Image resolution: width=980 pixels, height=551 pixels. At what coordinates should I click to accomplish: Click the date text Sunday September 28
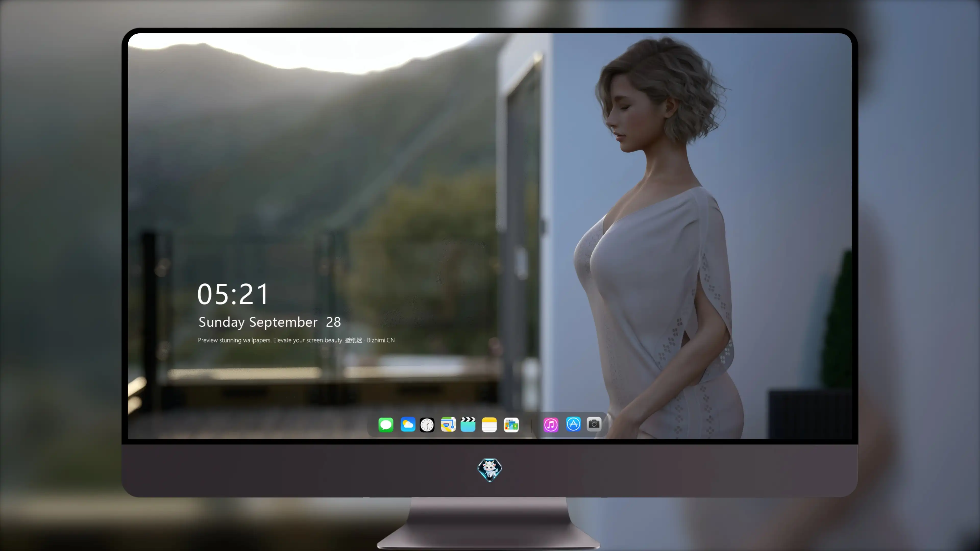(x=270, y=322)
